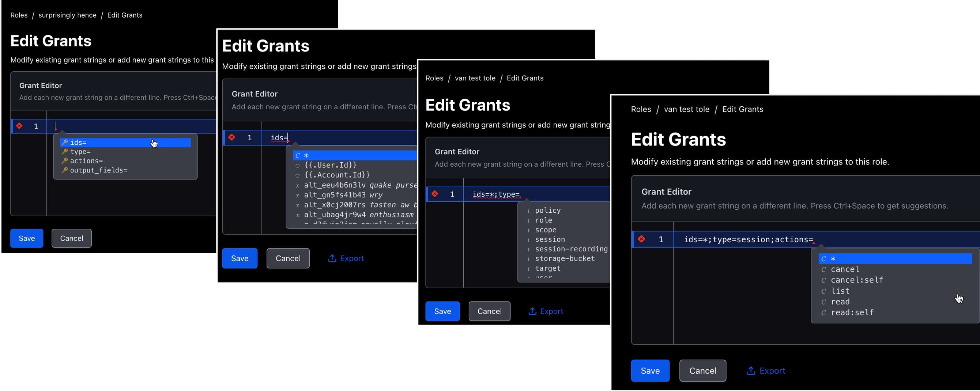Screen dimensions: 980x391
Task: Click the error marker in first panel's editor gutter
Action: pyautogui.click(x=19, y=126)
